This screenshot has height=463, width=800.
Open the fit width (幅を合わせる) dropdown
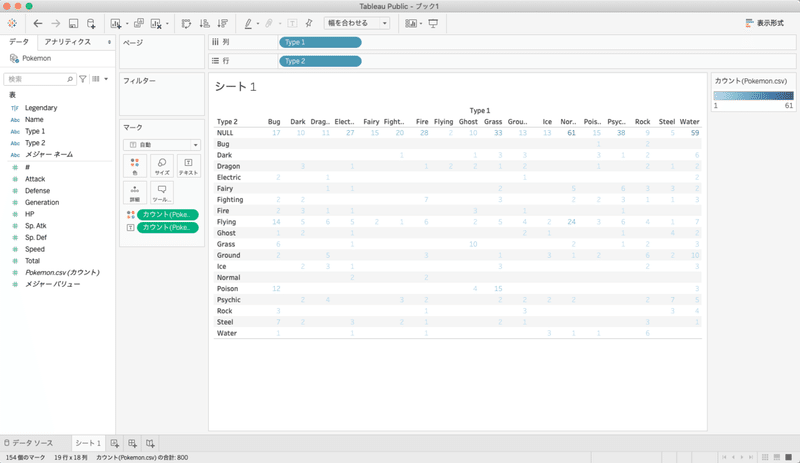pos(357,23)
